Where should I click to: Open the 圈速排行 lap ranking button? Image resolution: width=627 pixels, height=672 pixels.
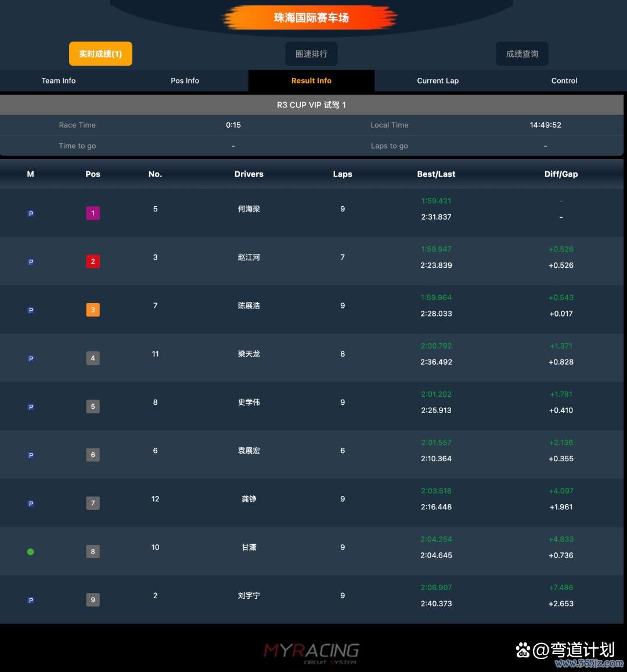click(311, 53)
